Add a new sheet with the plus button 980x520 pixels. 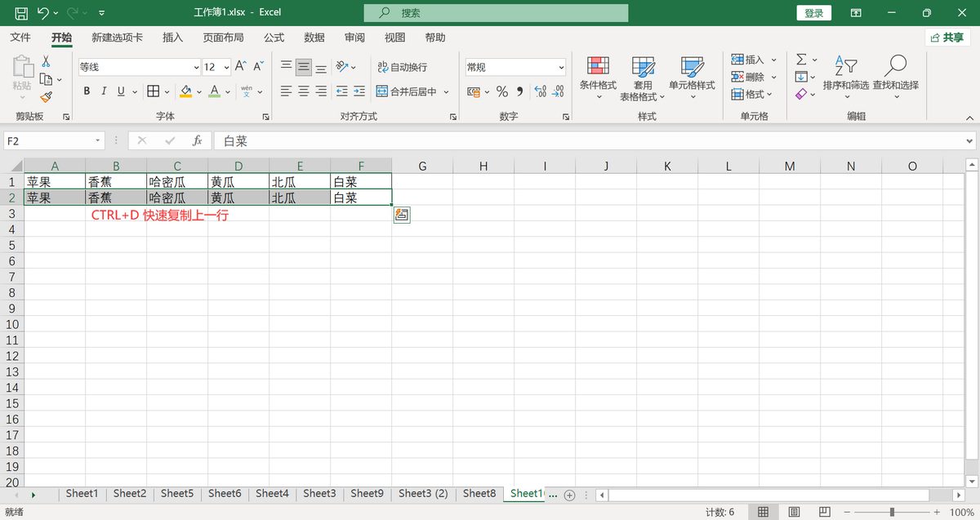tap(570, 495)
